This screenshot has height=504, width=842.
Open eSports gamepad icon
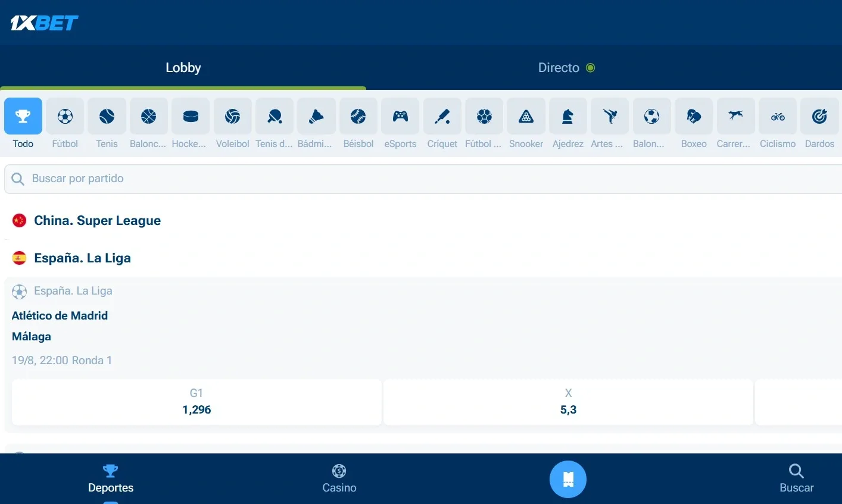pos(400,116)
